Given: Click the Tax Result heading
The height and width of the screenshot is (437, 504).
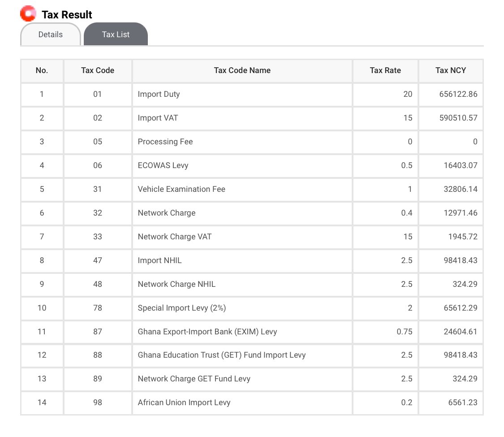Looking at the screenshot, I should pos(67,15).
